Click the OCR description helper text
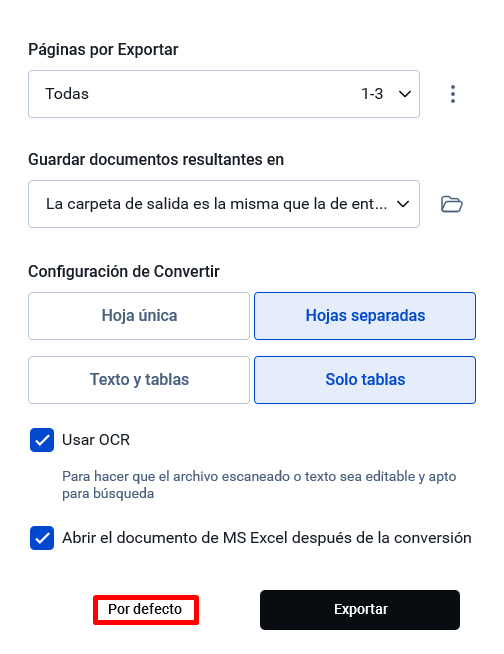 pos(259,485)
